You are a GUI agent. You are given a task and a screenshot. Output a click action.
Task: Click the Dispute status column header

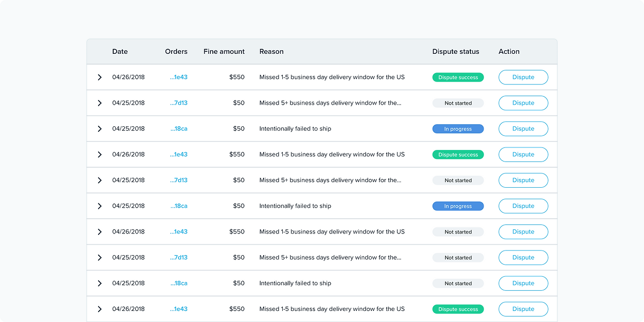456,51
